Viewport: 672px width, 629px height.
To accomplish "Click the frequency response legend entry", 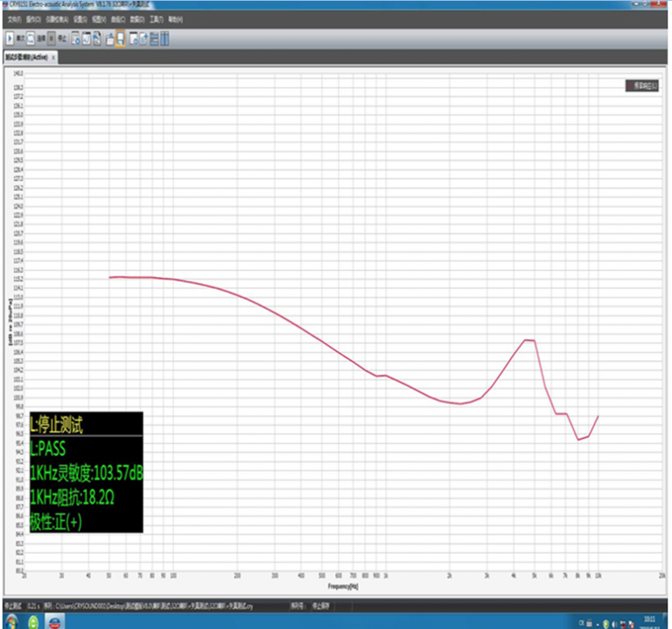I will (x=641, y=86).
